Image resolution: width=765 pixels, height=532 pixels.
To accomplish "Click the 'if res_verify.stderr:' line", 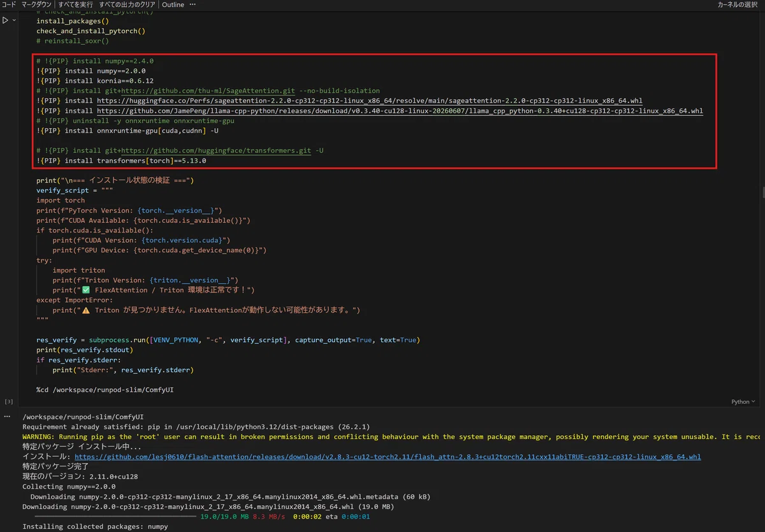I will coord(78,360).
